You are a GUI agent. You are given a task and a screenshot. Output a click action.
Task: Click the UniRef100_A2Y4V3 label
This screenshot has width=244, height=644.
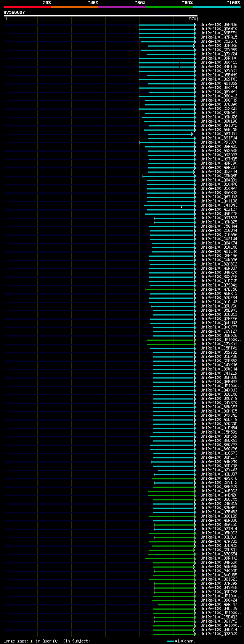[219, 470]
